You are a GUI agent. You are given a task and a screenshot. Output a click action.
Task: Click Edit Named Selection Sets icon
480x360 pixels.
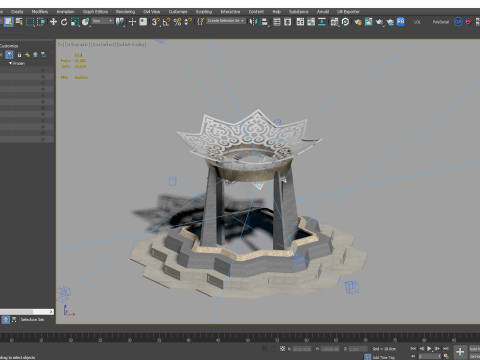click(200, 22)
